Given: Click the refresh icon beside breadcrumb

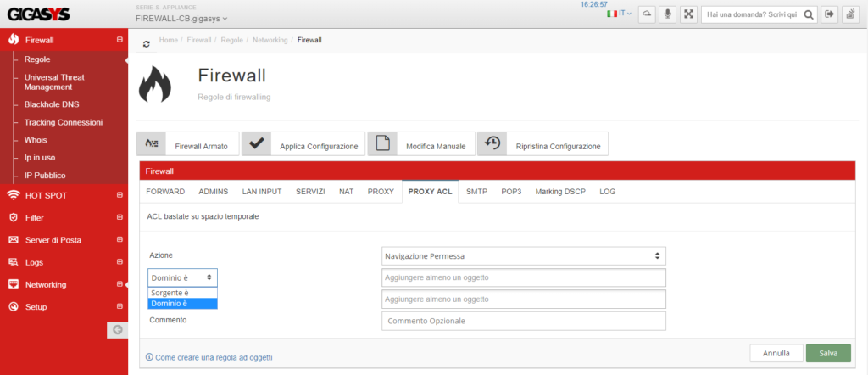Looking at the screenshot, I should (147, 43).
